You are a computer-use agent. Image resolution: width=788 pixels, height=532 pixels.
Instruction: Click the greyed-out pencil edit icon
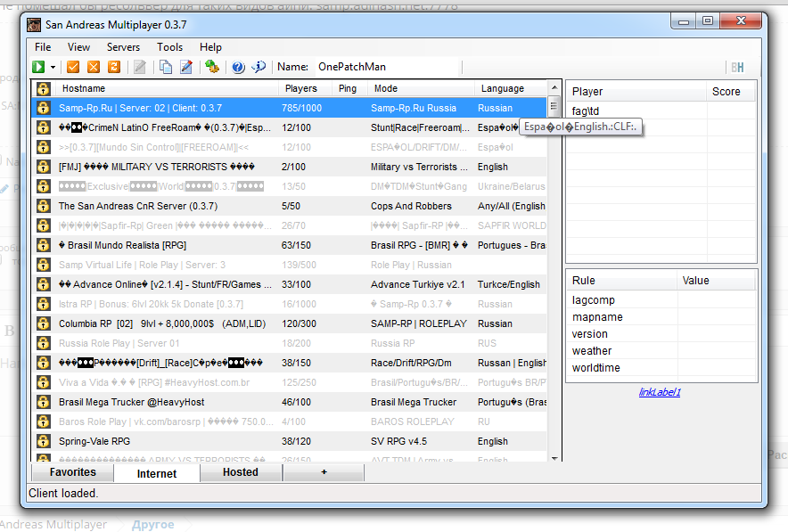pyautogui.click(x=140, y=67)
